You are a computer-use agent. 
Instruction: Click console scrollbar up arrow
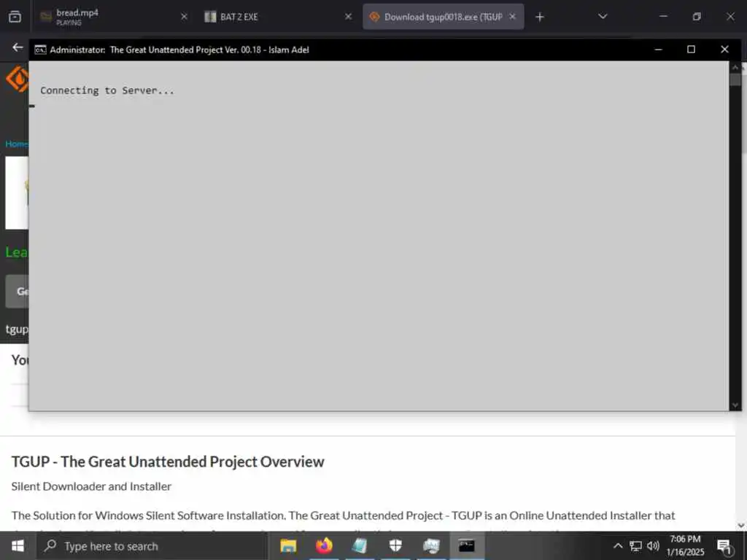click(x=735, y=67)
